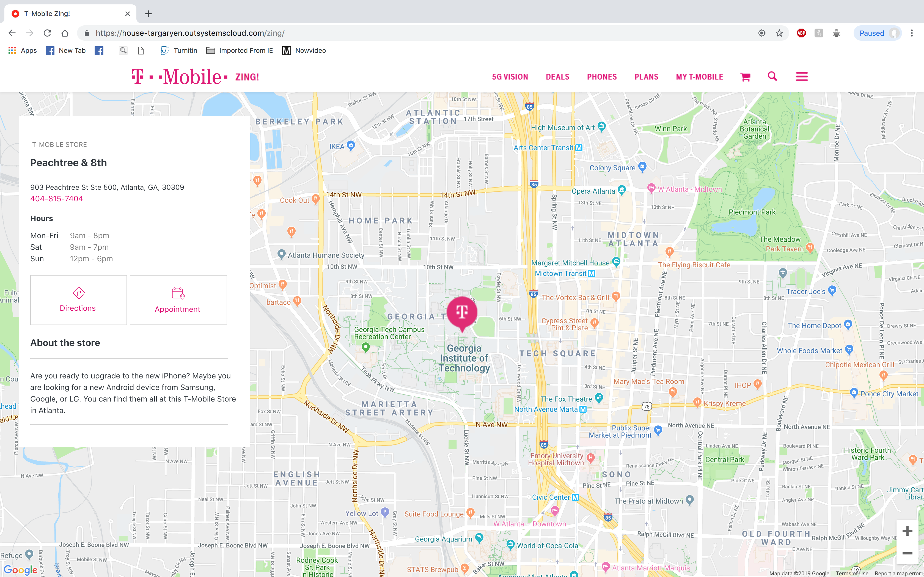Open the shopping cart icon
The image size is (924, 577).
point(745,77)
